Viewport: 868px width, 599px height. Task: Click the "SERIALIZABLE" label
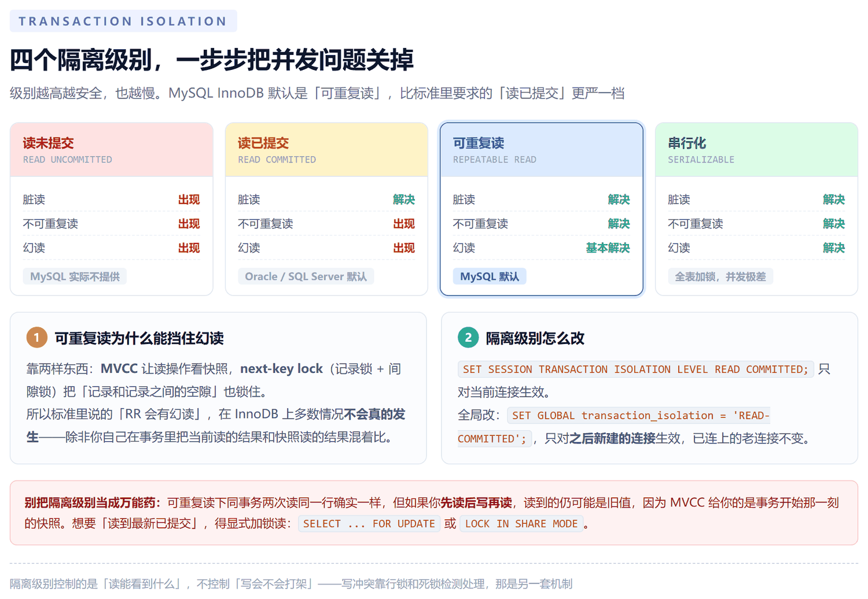[x=701, y=160]
